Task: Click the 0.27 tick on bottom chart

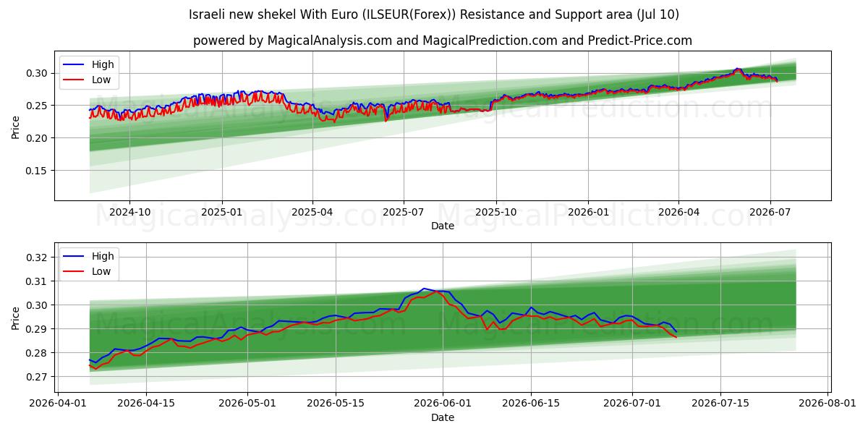Action: point(38,377)
